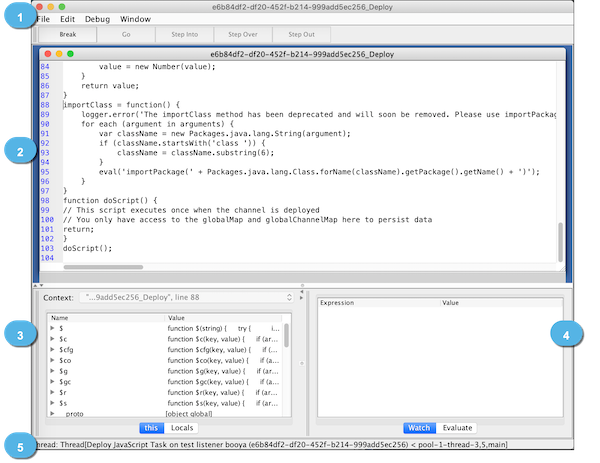Click Go to resume script execution
The width and height of the screenshot is (600, 463).
[126, 33]
